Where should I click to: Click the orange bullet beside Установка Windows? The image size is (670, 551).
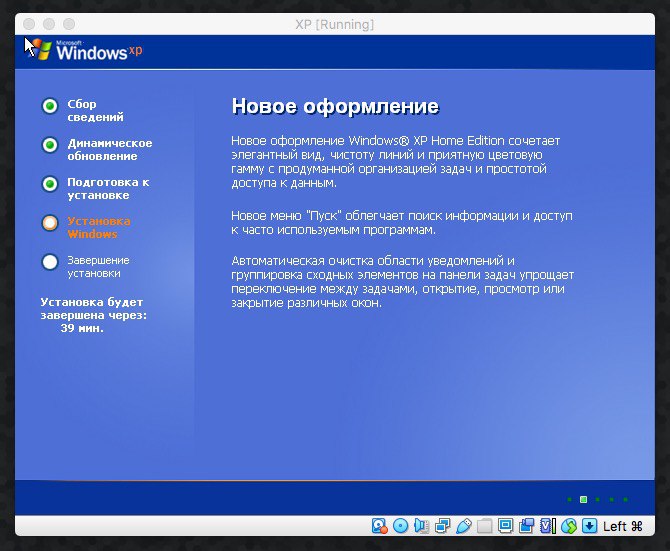click(50, 223)
